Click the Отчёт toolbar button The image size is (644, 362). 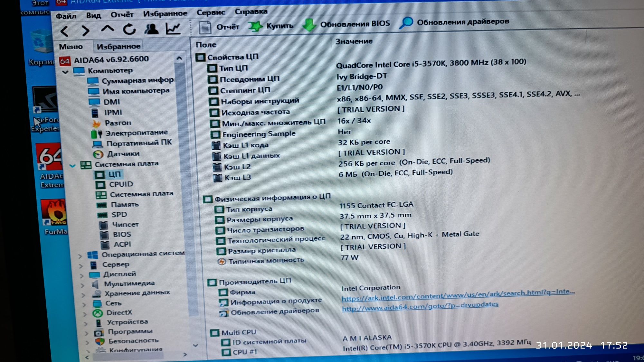pos(219,27)
